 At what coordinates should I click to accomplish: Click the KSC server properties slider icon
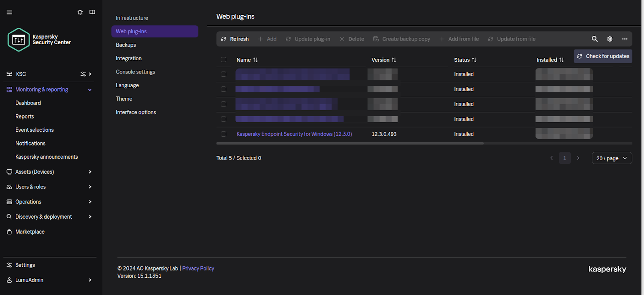point(83,74)
